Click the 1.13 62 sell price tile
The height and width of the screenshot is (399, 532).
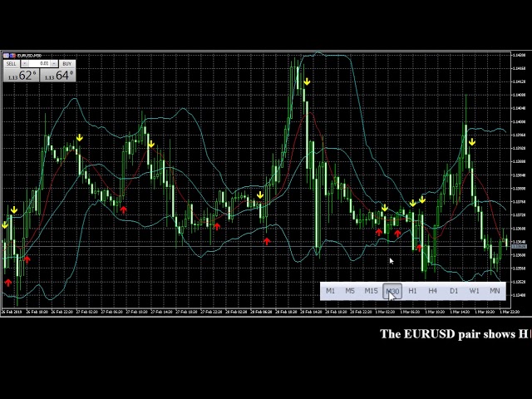coord(21,76)
